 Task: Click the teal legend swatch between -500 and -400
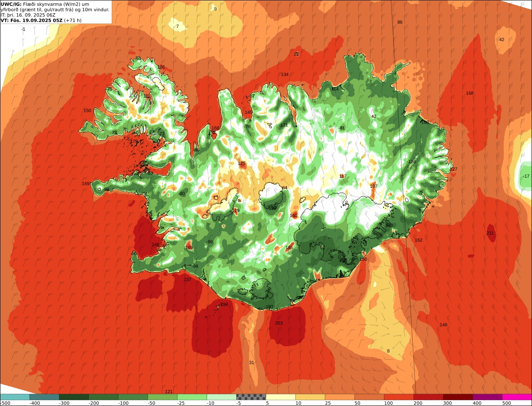[15, 397]
